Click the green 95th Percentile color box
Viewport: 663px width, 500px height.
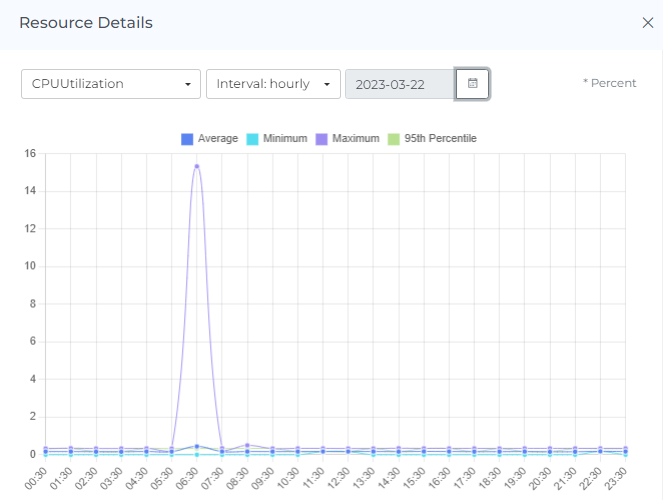[393, 138]
